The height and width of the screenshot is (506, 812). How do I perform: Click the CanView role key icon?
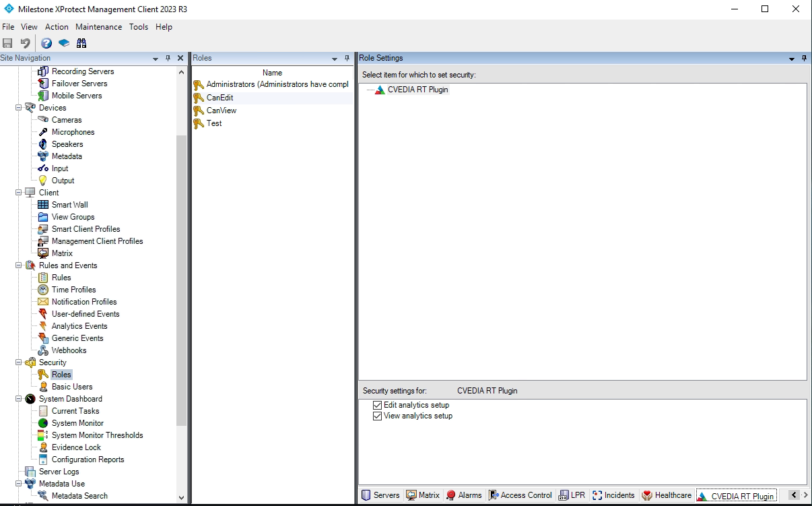click(199, 110)
